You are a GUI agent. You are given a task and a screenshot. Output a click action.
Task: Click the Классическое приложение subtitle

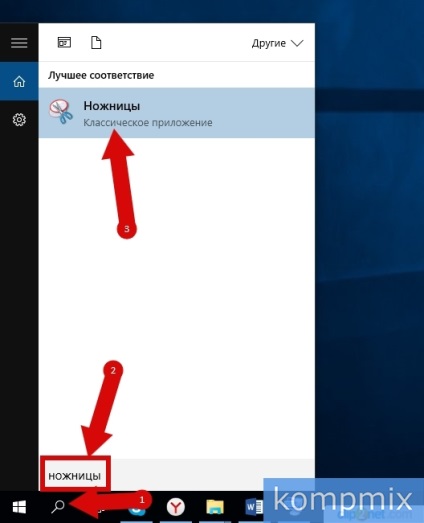148,123
